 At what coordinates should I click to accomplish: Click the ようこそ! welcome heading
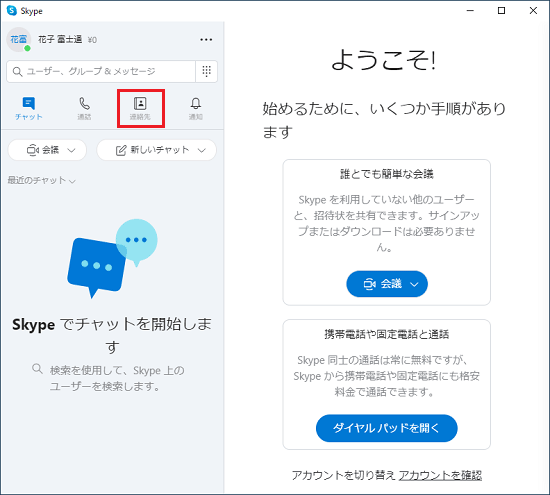pos(384,60)
